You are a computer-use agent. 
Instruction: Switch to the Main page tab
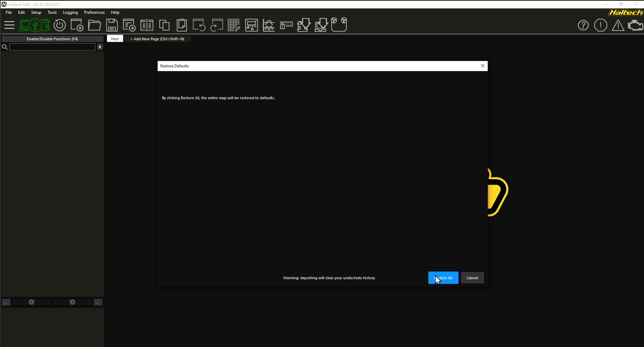[x=115, y=39]
